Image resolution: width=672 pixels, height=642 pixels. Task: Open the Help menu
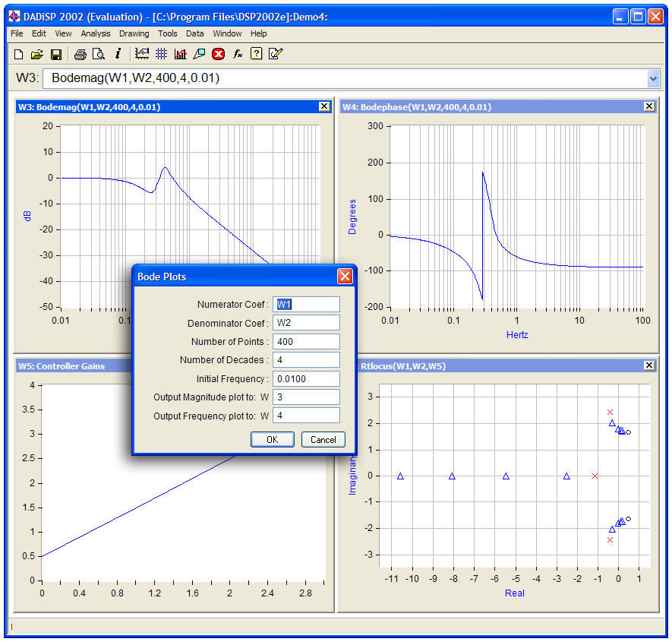(x=258, y=33)
